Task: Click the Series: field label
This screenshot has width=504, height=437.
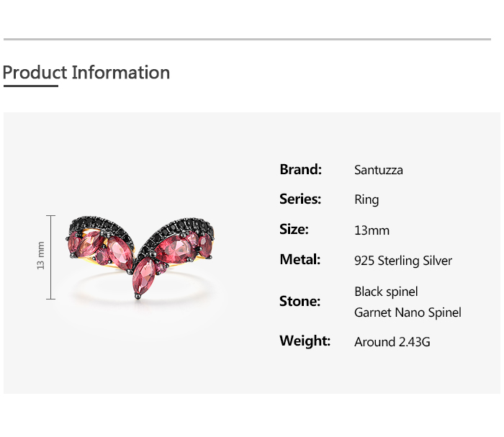Action: 300,199
